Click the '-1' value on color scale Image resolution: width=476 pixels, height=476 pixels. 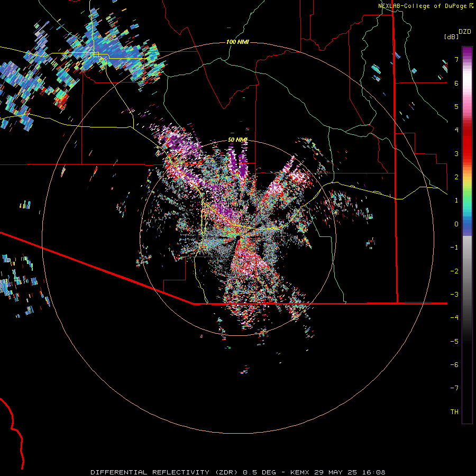(x=454, y=248)
